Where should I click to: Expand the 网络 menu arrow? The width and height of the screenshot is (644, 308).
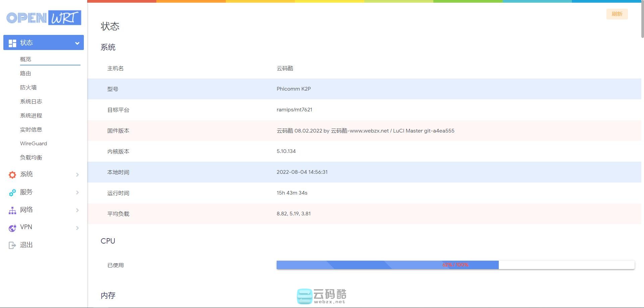pos(77,210)
